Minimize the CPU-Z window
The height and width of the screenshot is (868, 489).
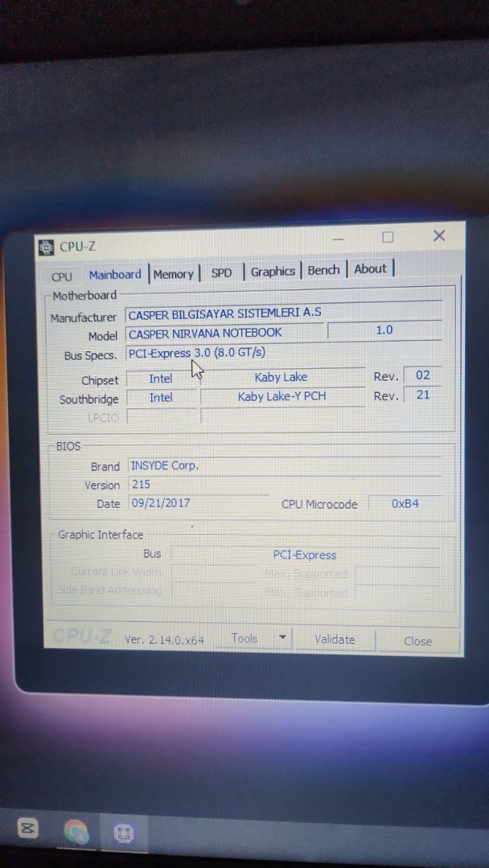point(338,240)
